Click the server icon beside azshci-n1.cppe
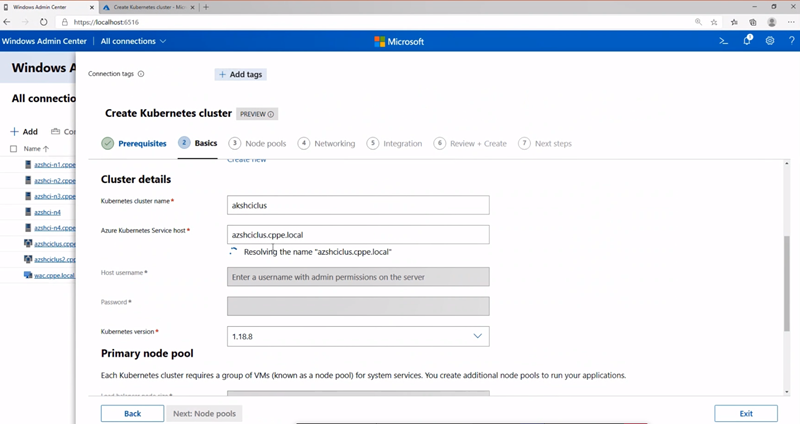 [x=28, y=164]
